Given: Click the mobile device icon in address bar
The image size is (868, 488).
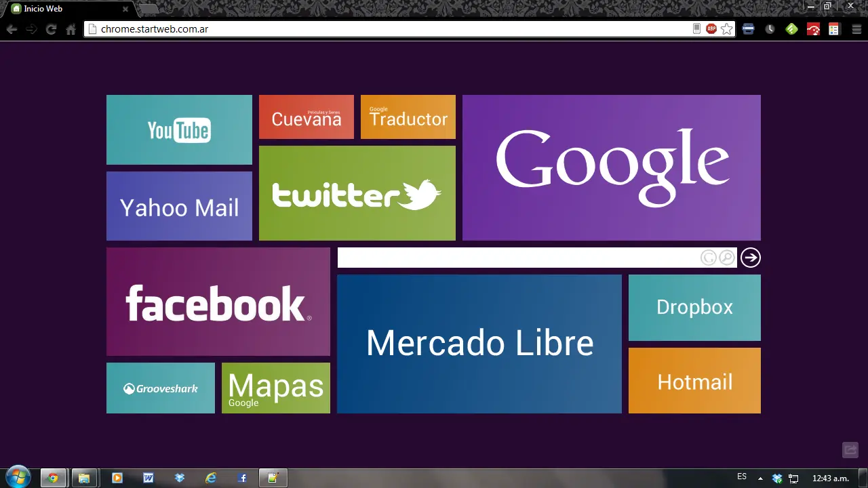Looking at the screenshot, I should click(696, 28).
